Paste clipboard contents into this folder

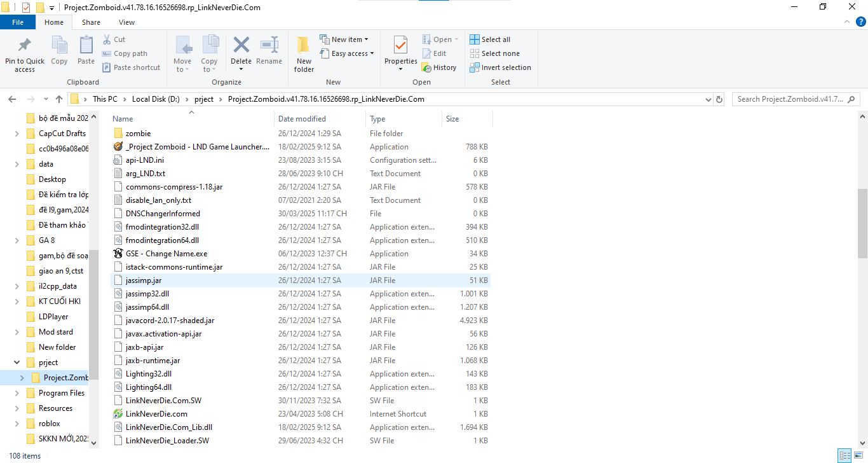click(x=86, y=51)
